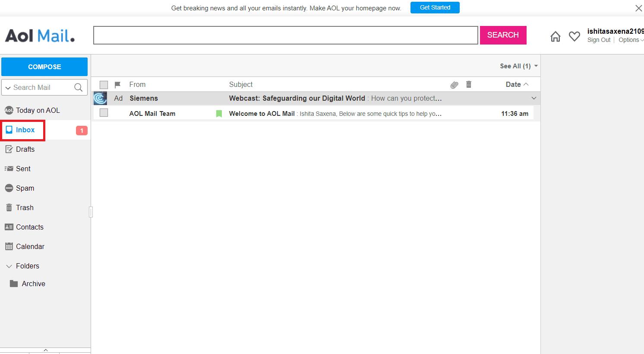This screenshot has height=354, width=644.
Task: Click the COMPOSE button
Action: pos(44,67)
